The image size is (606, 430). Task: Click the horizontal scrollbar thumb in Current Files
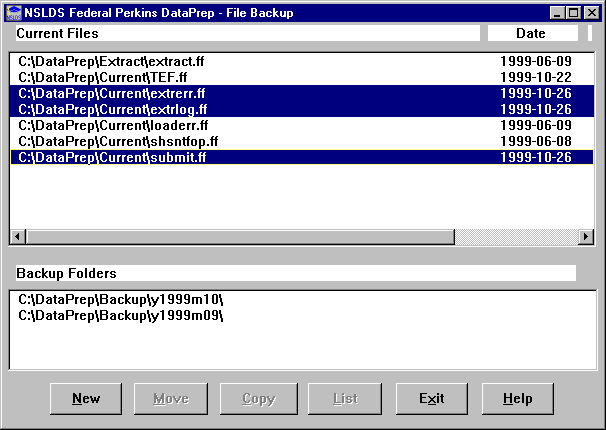point(240,236)
